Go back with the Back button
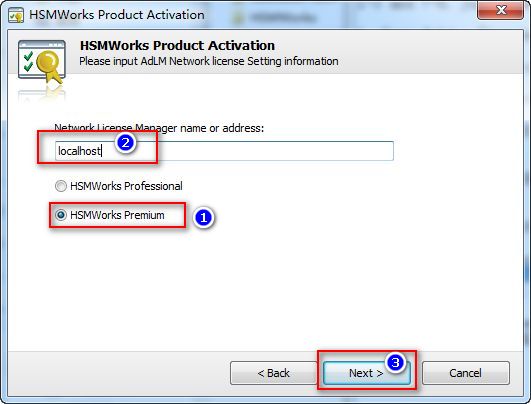Image resolution: width=531 pixels, height=404 pixels. [x=273, y=373]
